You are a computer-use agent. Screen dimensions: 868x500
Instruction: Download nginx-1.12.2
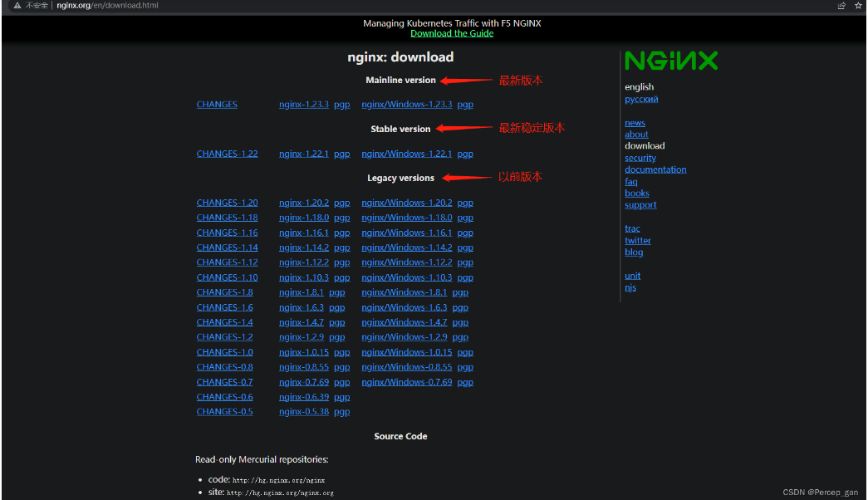coord(304,262)
